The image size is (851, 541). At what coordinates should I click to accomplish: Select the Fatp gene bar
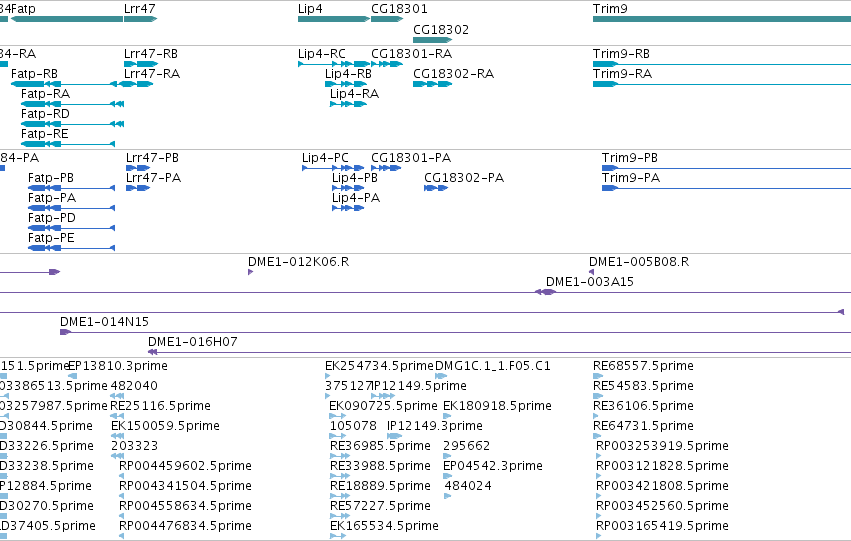pyautogui.click(x=67, y=19)
